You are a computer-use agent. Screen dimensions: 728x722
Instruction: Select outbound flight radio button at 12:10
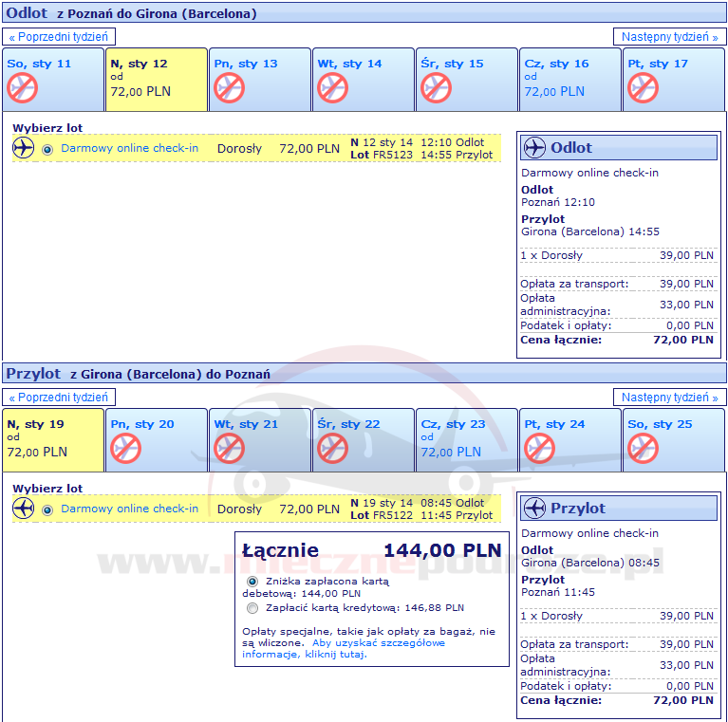pyautogui.click(x=47, y=149)
